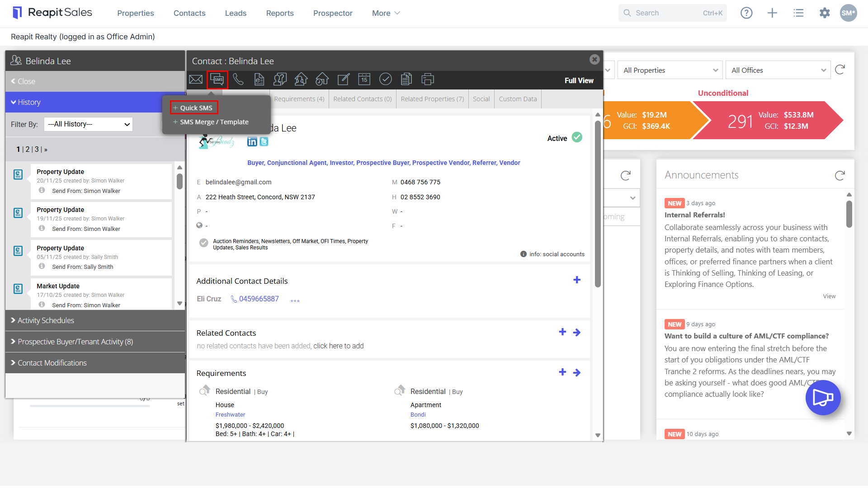Click the settings gear icon in top bar
The width and height of the screenshot is (868, 488).
(x=825, y=13)
